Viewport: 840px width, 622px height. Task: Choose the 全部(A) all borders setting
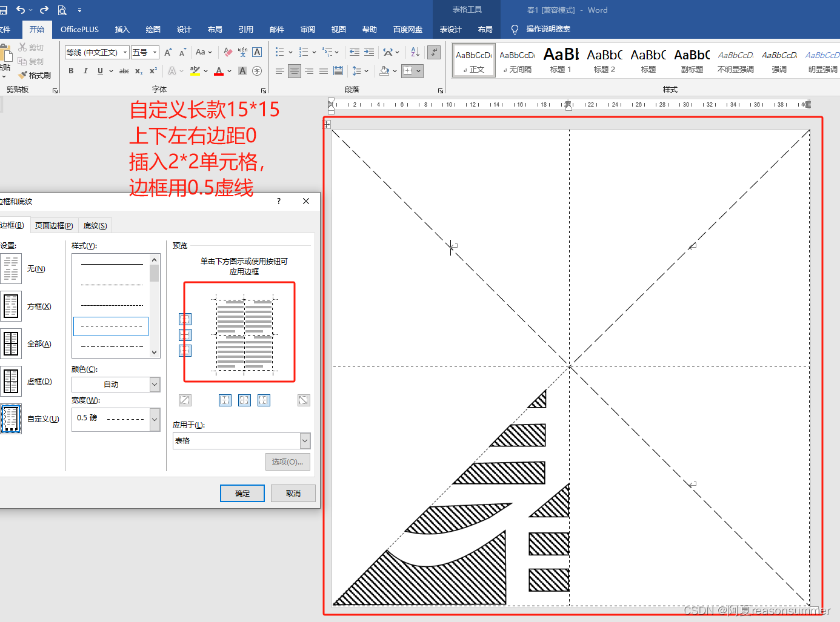click(x=11, y=343)
